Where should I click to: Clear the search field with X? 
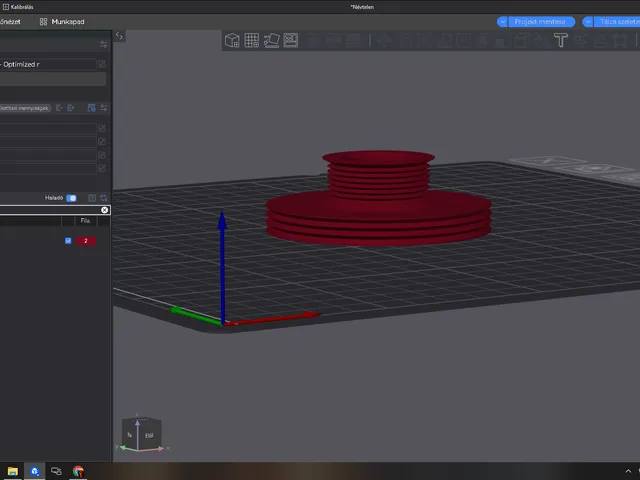point(104,210)
